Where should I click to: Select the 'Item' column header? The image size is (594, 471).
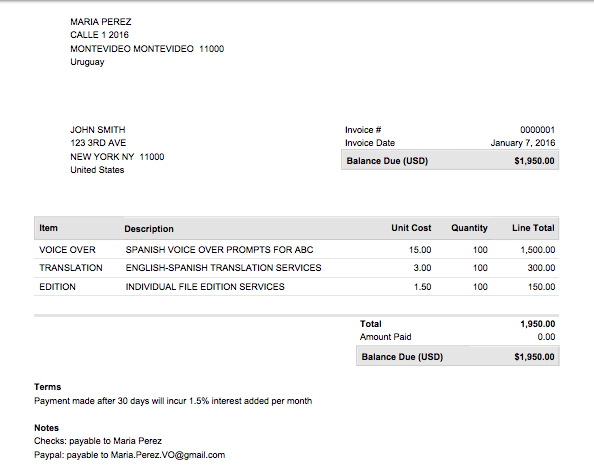[x=48, y=228]
